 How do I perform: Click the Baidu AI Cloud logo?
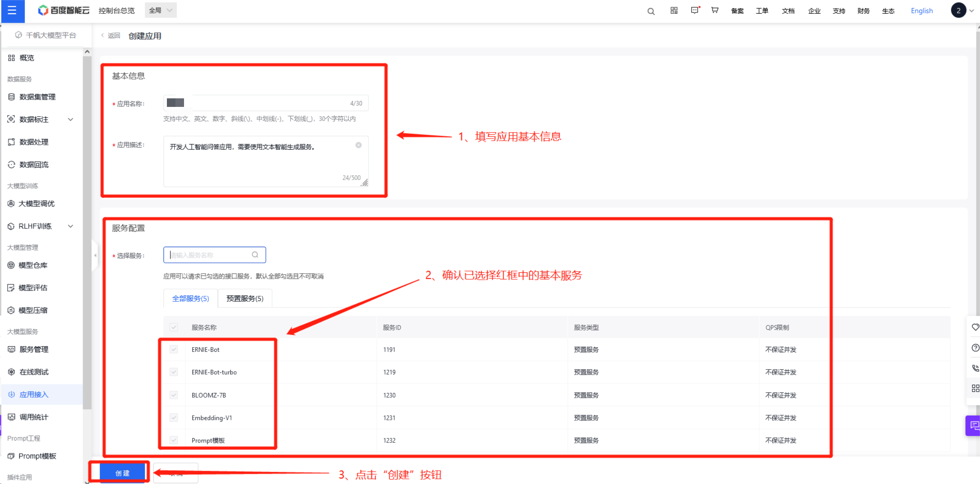63,10
